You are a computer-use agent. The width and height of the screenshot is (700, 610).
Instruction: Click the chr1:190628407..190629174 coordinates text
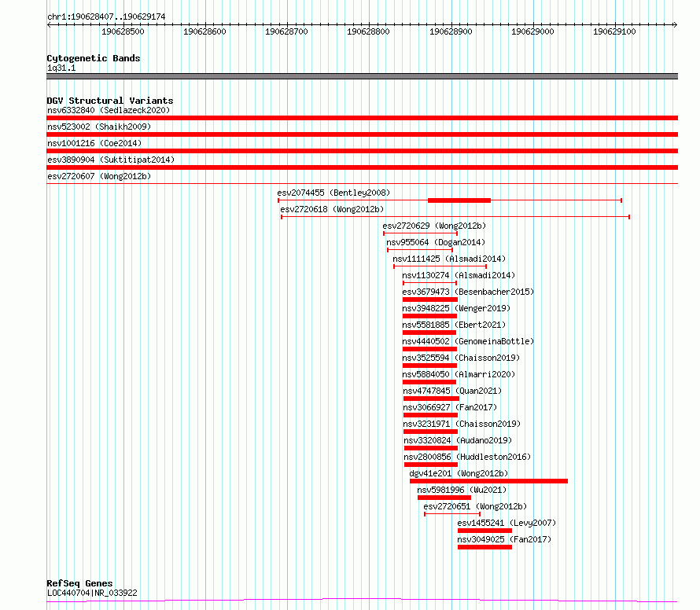point(106,17)
